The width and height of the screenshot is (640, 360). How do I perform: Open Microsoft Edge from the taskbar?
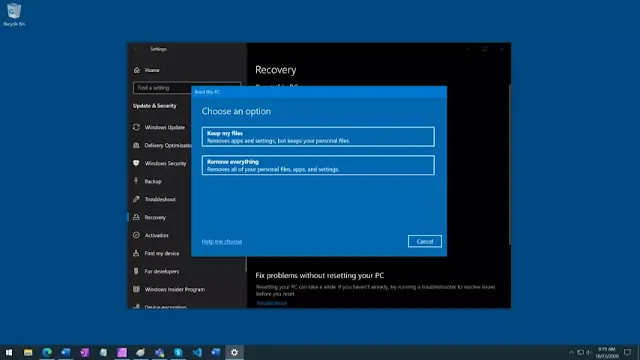[x=47, y=352]
